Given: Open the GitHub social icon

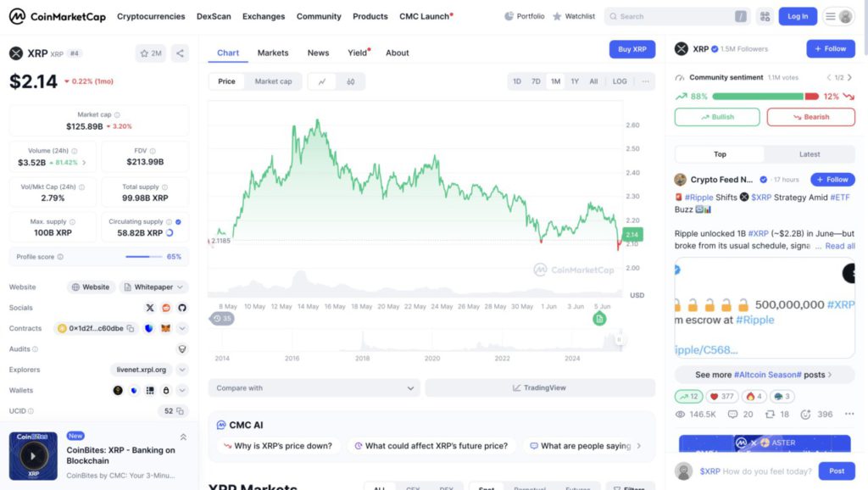Looking at the screenshot, I should click(x=182, y=308).
